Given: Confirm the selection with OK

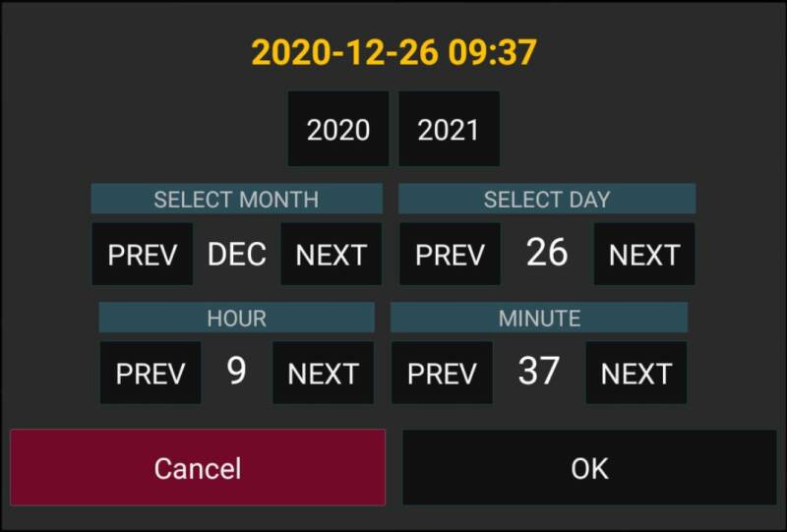Looking at the screenshot, I should tap(589, 468).
